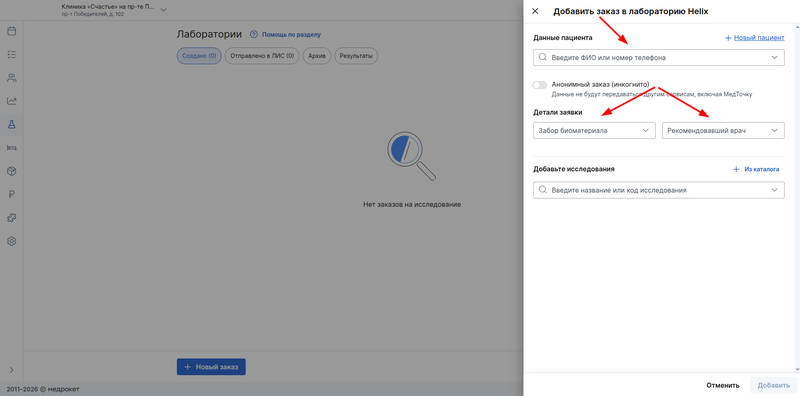Switch to the Создано (0) tab
800x396 pixels.
(x=199, y=56)
